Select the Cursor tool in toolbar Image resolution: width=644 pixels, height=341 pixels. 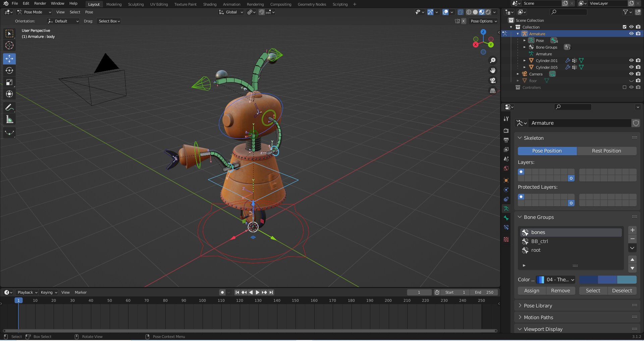[9, 45]
